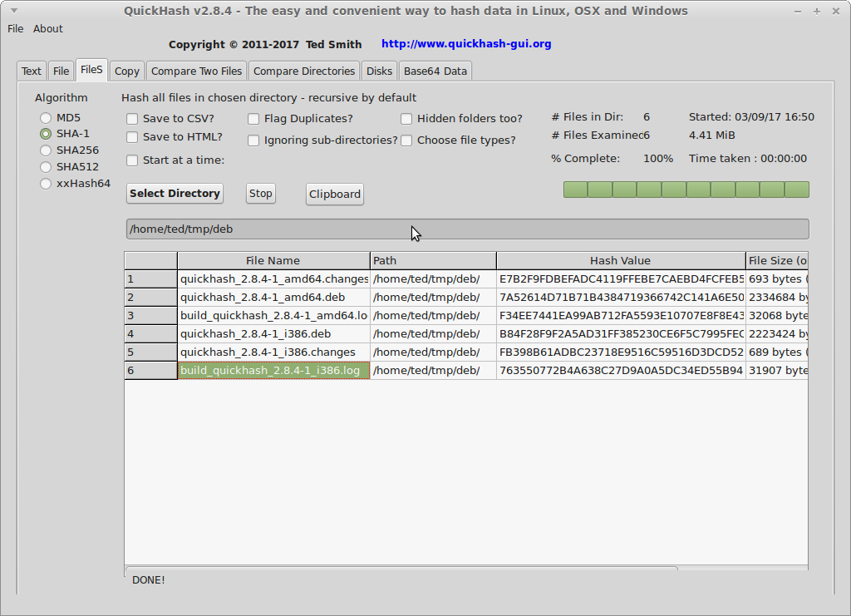
Task: Open the quickhash-gui.org website link
Action: pyautogui.click(x=466, y=43)
